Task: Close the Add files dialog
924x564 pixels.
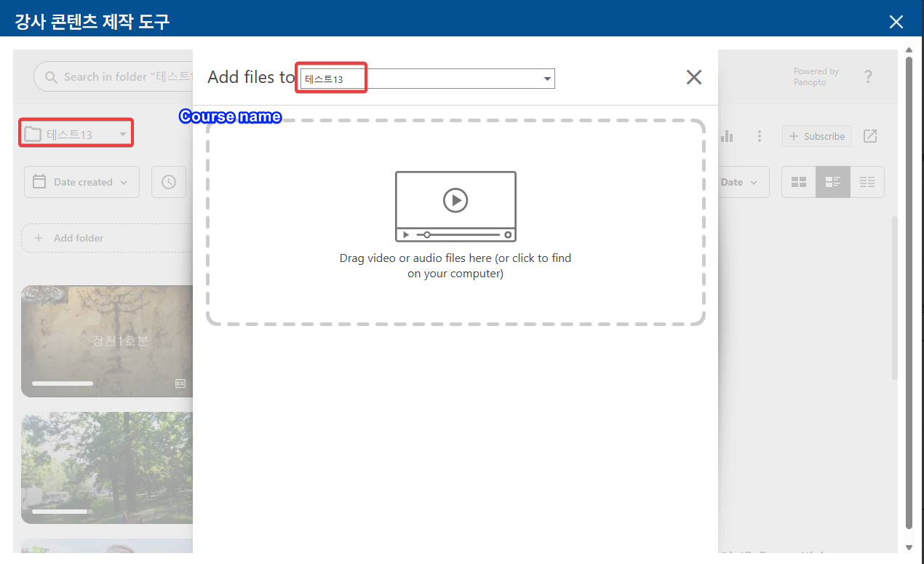Action: tap(694, 77)
